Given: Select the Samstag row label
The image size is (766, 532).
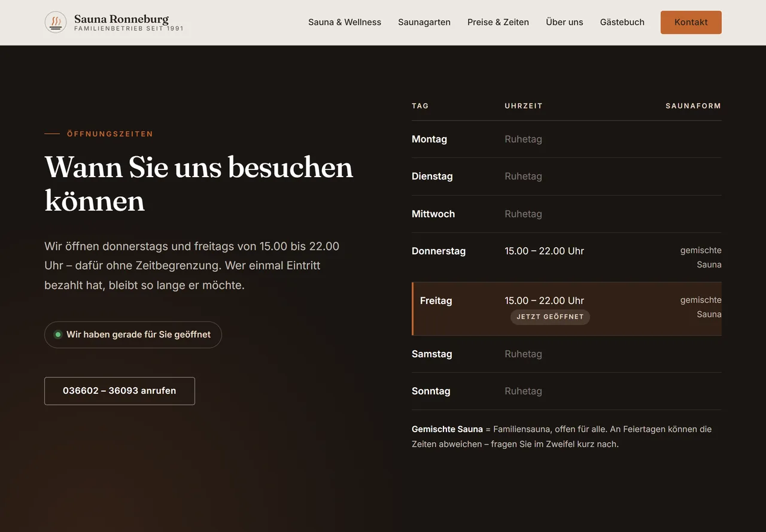Looking at the screenshot, I should [432, 354].
